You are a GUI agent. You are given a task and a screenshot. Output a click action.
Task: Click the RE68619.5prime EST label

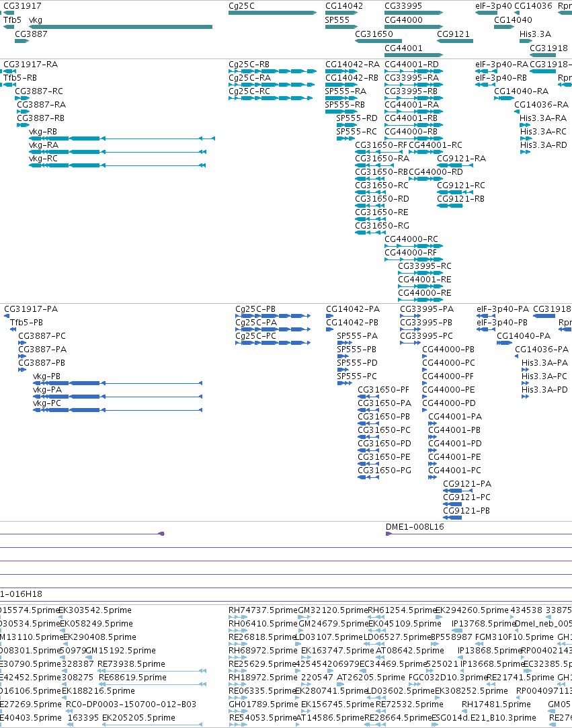pyautogui.click(x=133, y=678)
